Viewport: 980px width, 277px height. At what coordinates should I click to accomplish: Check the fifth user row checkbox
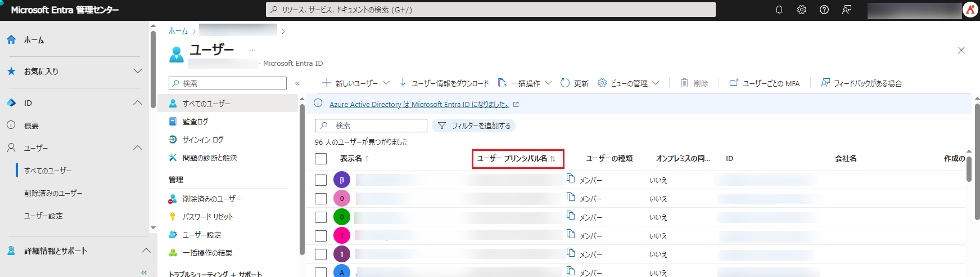click(x=320, y=254)
